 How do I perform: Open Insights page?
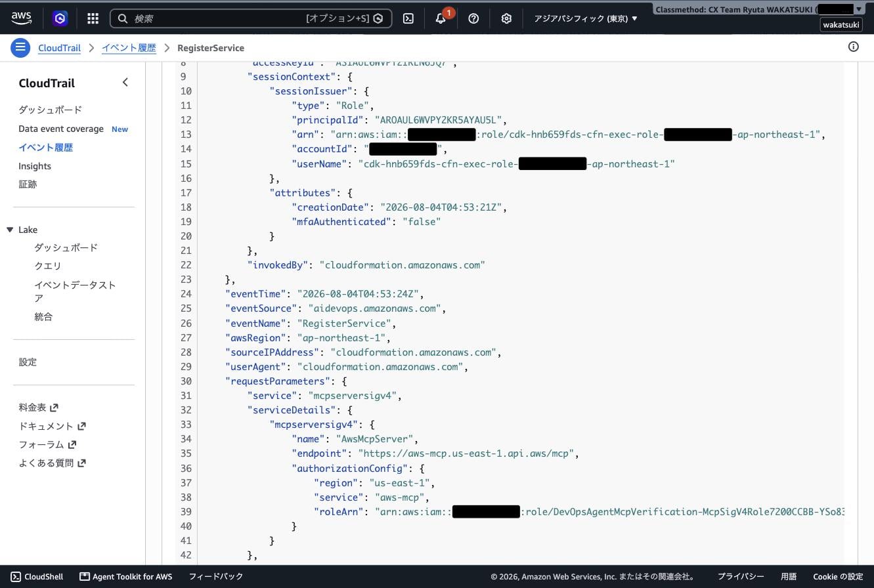click(35, 166)
